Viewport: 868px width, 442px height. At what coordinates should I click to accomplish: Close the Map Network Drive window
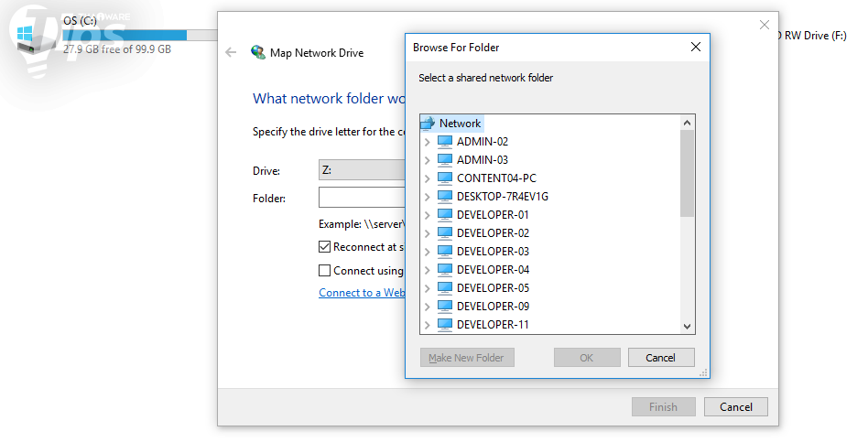(x=765, y=25)
